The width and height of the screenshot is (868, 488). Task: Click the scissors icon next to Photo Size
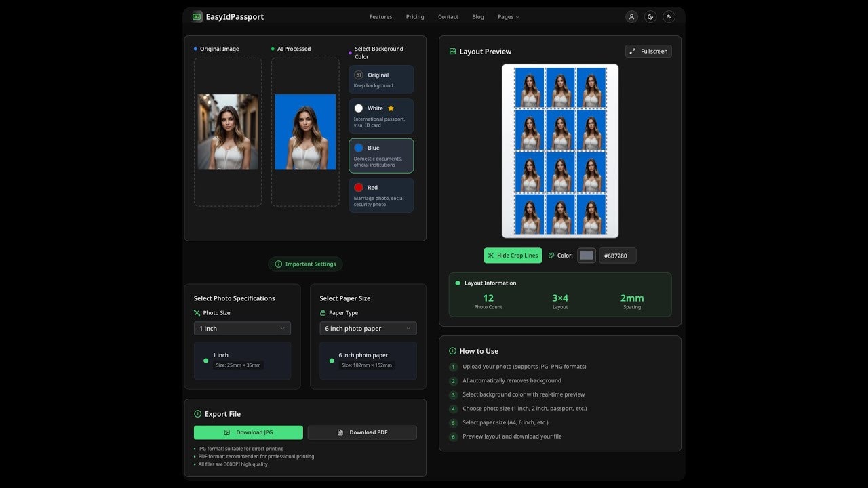(197, 312)
